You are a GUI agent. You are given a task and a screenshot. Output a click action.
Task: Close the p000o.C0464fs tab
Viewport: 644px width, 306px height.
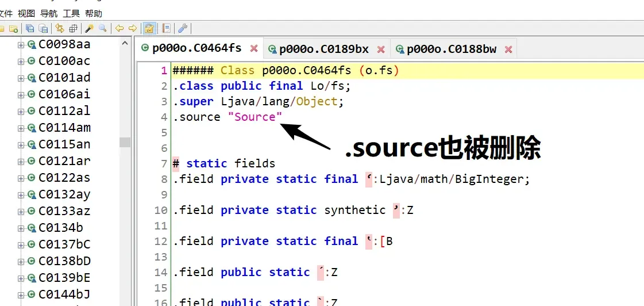pos(254,48)
